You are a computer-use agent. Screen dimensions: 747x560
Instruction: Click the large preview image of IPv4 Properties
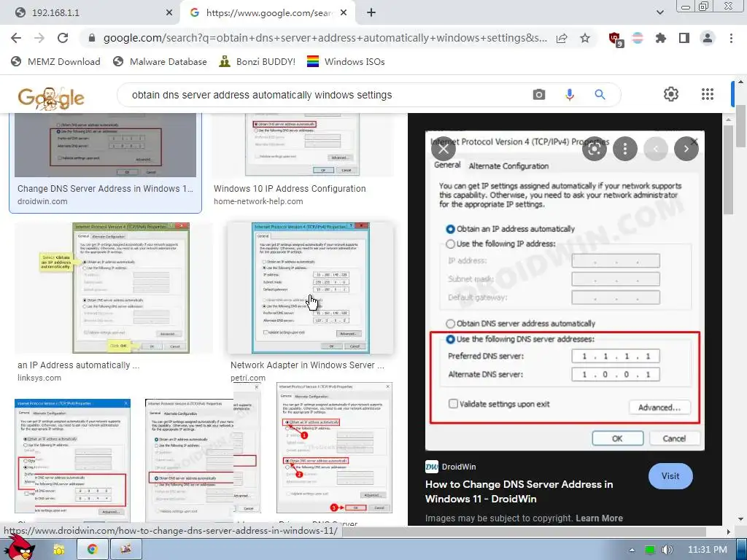tap(565, 290)
